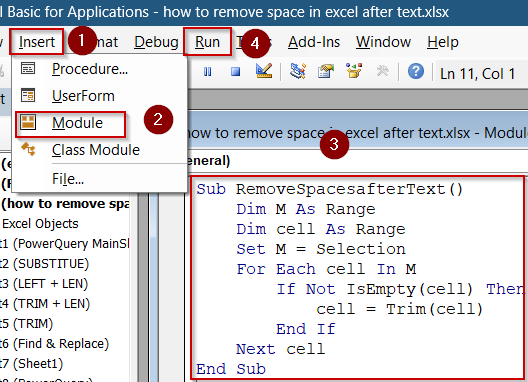Click the Class Module icon in menu
The width and height of the screenshot is (528, 382).
point(28,149)
